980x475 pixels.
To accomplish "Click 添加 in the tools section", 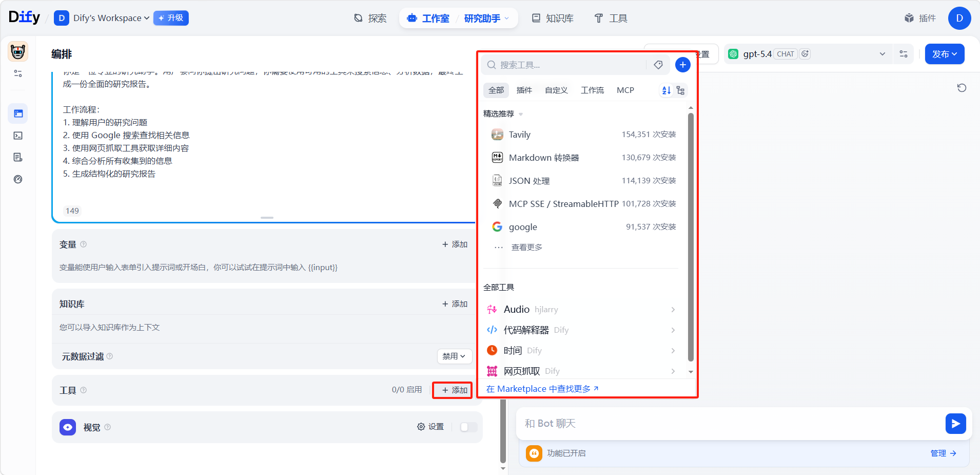I will (455, 390).
